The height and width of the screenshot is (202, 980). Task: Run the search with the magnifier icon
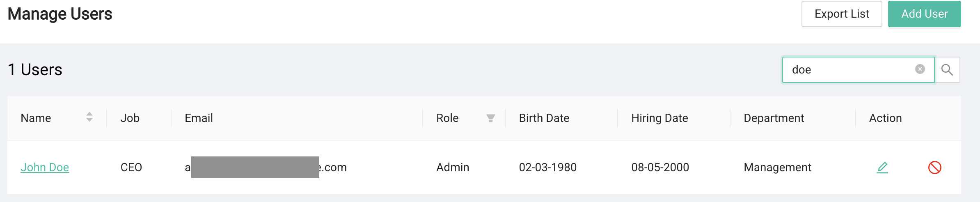coord(947,70)
